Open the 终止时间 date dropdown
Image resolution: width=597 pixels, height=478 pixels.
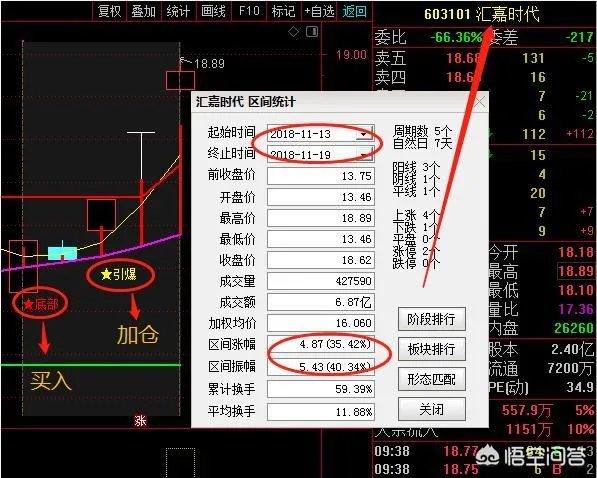[x=364, y=155]
